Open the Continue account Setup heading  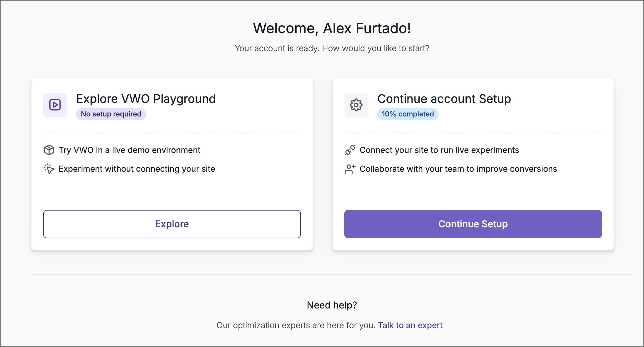[x=444, y=99]
